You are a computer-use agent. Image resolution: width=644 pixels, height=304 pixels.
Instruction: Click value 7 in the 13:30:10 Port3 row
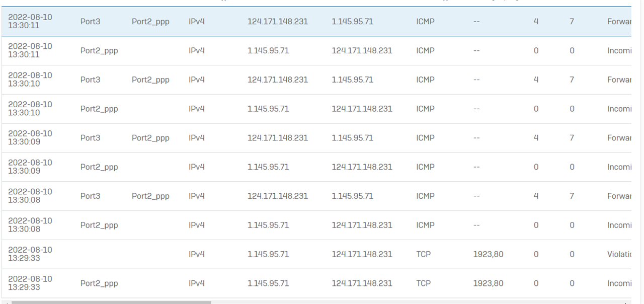tap(572, 80)
